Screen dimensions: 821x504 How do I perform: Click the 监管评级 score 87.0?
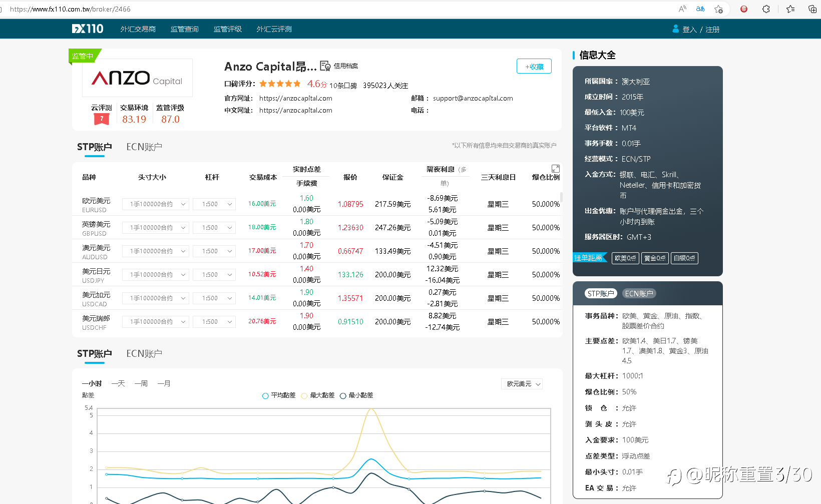(170, 119)
